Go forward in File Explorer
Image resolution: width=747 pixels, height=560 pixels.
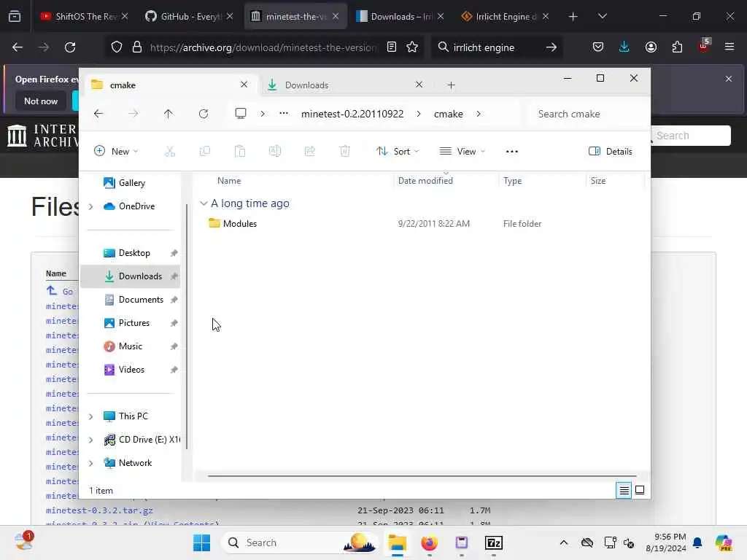click(133, 114)
